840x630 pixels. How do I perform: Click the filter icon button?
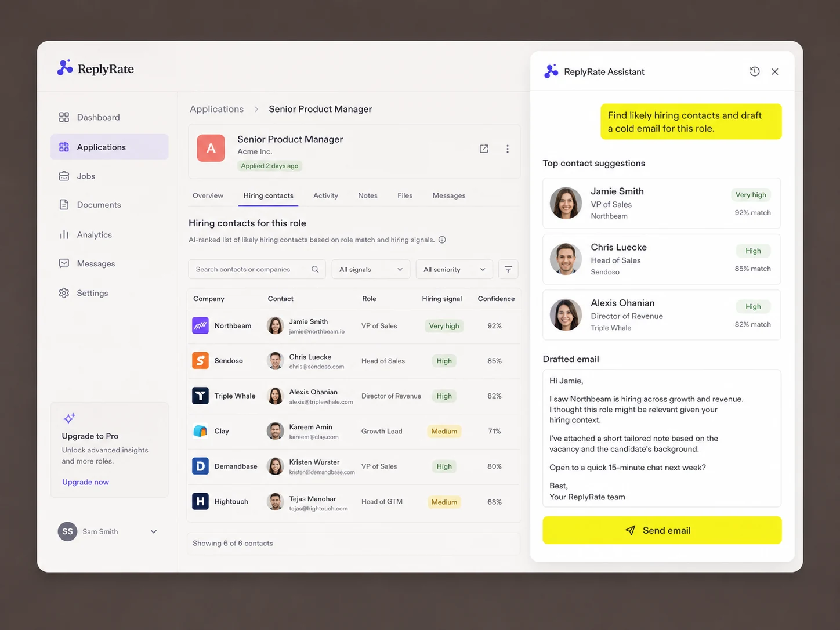click(x=508, y=269)
